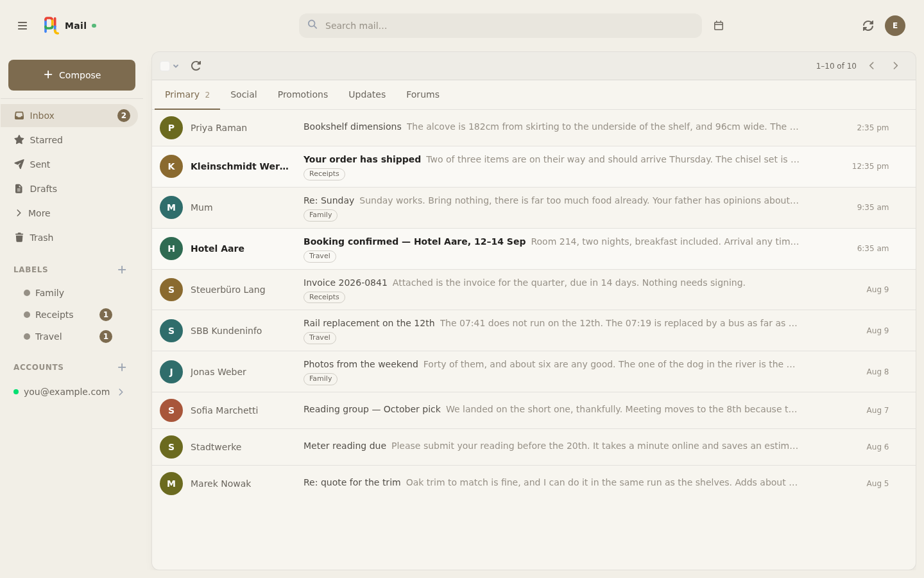
Task: Select the Receipts label color dot
Action: [27, 315]
